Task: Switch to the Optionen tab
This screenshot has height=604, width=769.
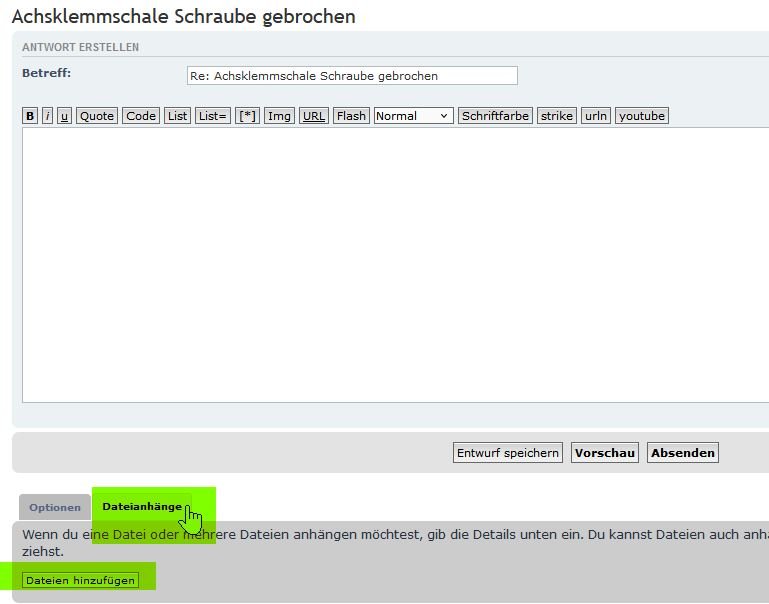Action: pos(54,508)
